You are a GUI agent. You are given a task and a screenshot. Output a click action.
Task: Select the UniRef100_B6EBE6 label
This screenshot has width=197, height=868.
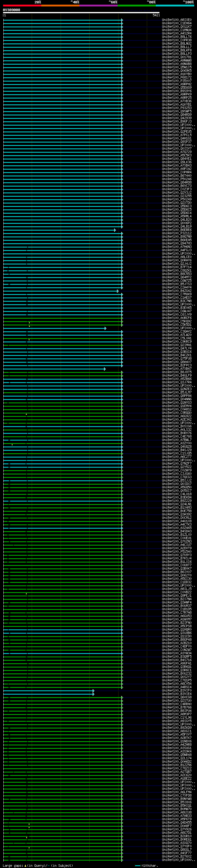pos(177,230)
